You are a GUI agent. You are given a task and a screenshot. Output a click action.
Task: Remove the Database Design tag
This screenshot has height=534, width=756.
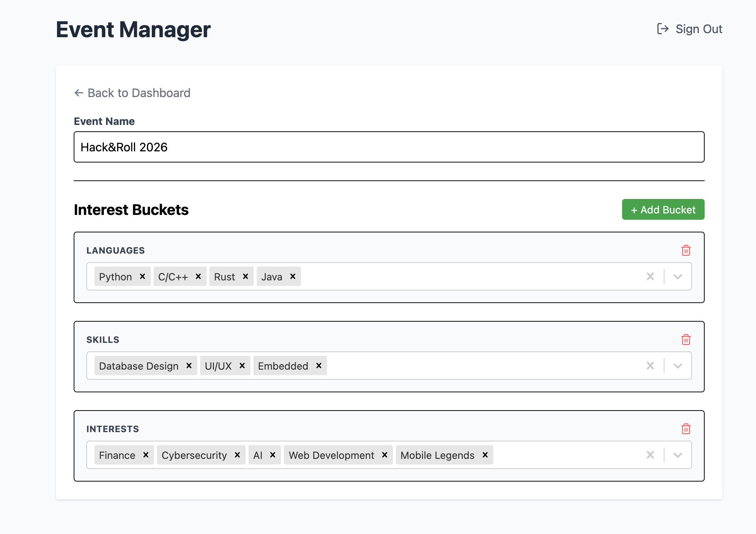point(189,366)
